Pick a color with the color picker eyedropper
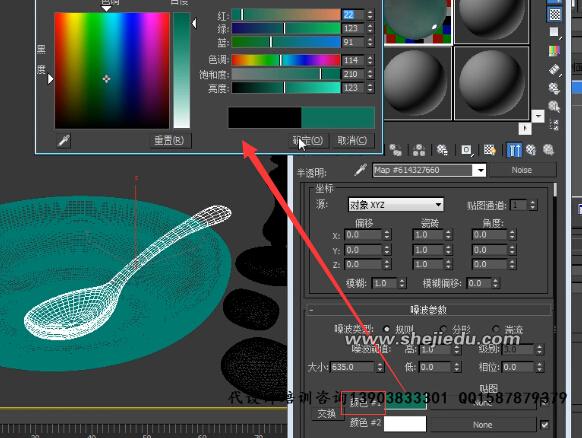Screen dimensions: 582x438 (64, 141)
